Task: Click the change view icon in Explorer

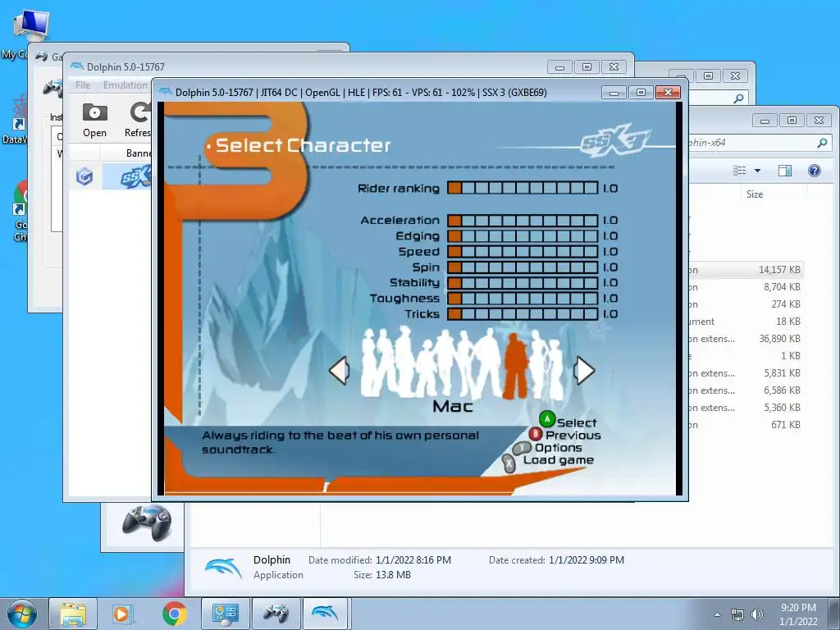Action: click(740, 171)
